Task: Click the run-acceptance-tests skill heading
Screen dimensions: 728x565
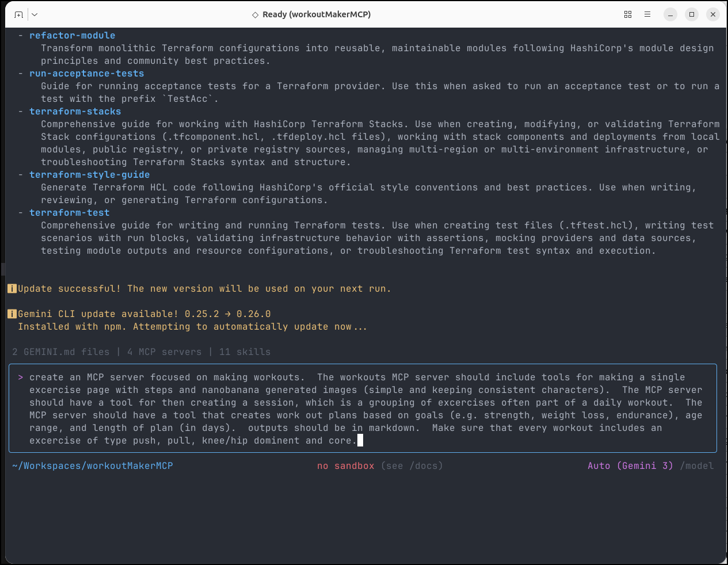Action: click(x=87, y=74)
